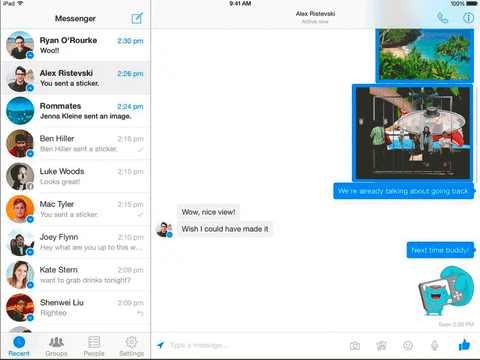Open the tropical beach photo
Image resolution: width=480 pixels, height=360 pixels.
(x=425, y=55)
